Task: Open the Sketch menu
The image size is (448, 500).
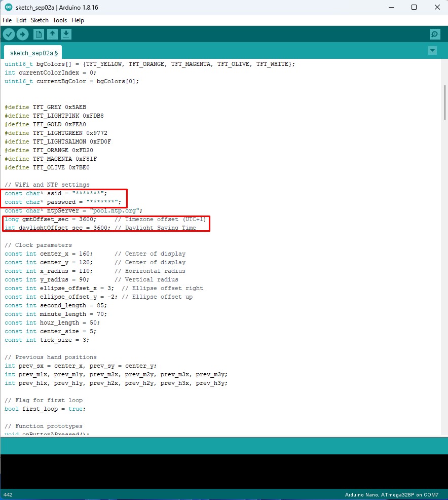Action: 40,20
